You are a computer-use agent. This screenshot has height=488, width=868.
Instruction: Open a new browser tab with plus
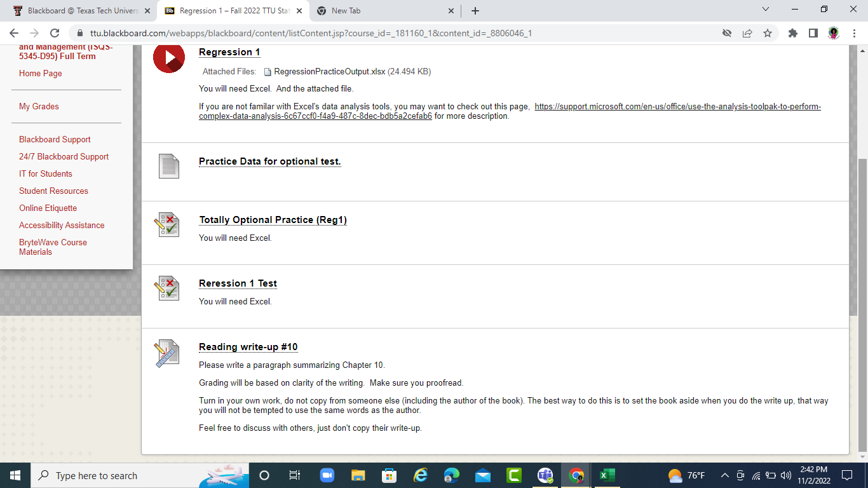coord(475,11)
